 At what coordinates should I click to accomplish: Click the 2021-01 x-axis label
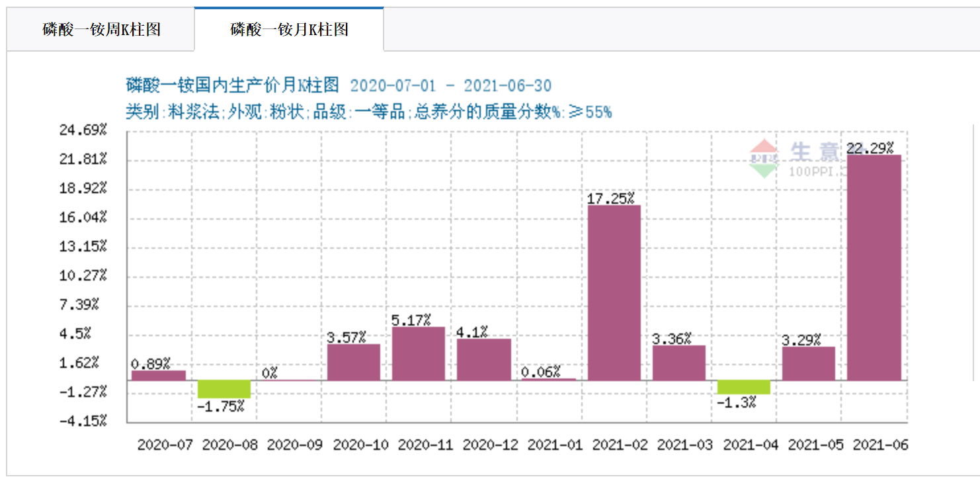555,445
